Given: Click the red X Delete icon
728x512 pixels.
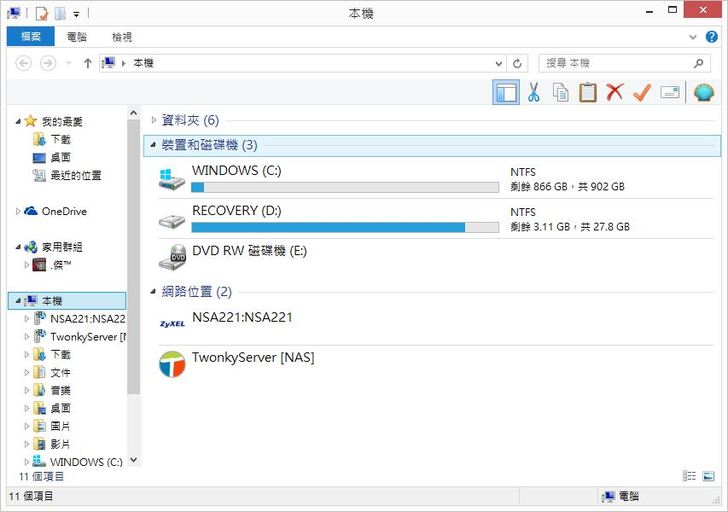Looking at the screenshot, I should 614,92.
